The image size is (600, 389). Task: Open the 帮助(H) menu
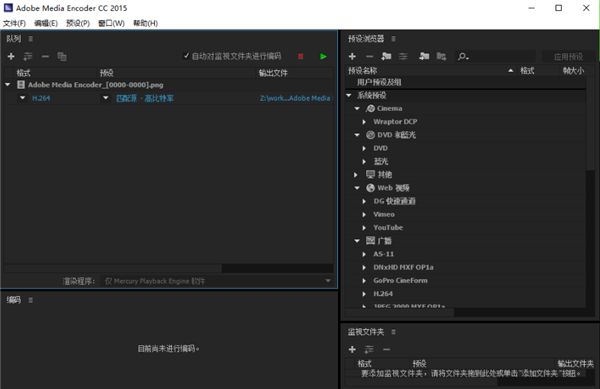pyautogui.click(x=145, y=23)
